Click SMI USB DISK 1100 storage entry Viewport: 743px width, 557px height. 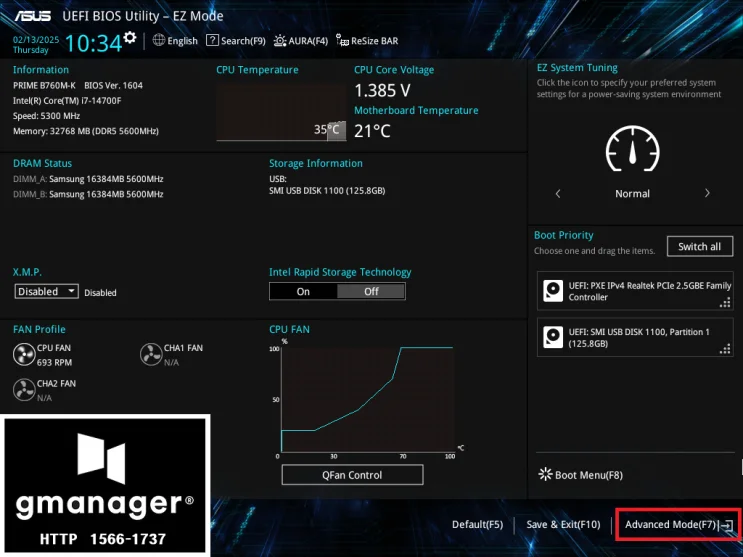coord(327,191)
